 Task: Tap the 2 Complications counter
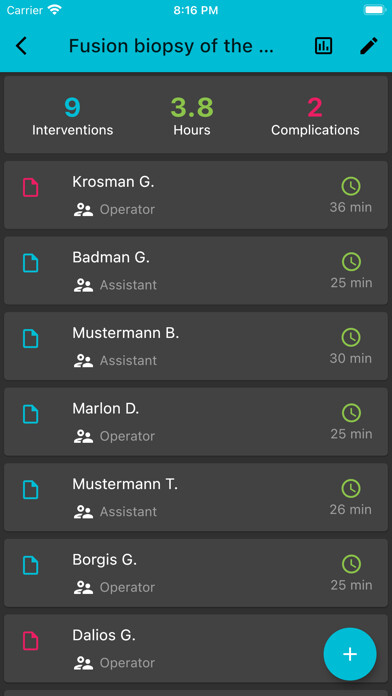315,118
